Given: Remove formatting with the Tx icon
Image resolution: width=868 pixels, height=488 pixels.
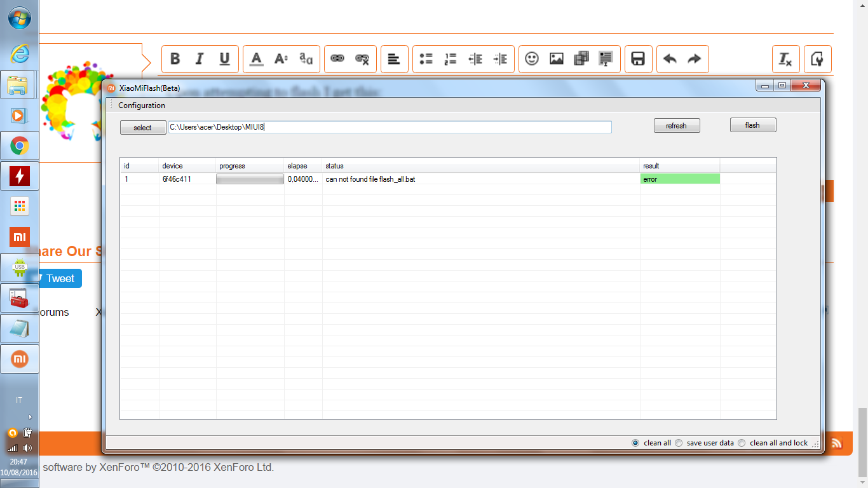Looking at the screenshot, I should (785, 59).
